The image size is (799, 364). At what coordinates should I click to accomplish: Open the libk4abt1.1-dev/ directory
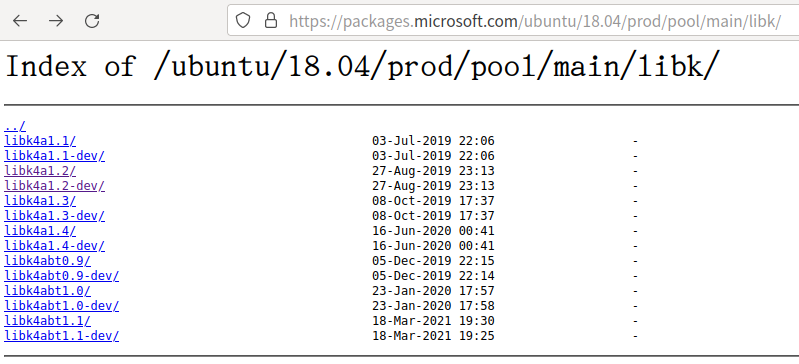pyautogui.click(x=62, y=336)
